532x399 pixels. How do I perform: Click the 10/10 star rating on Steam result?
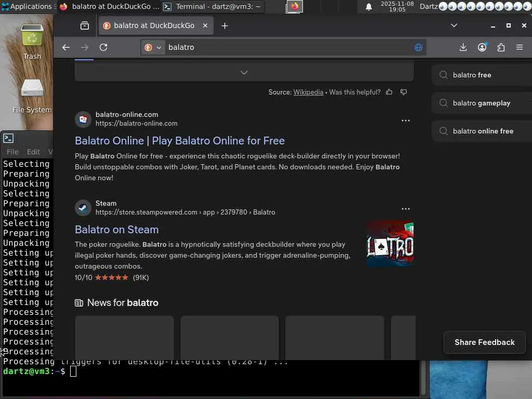pos(112,277)
